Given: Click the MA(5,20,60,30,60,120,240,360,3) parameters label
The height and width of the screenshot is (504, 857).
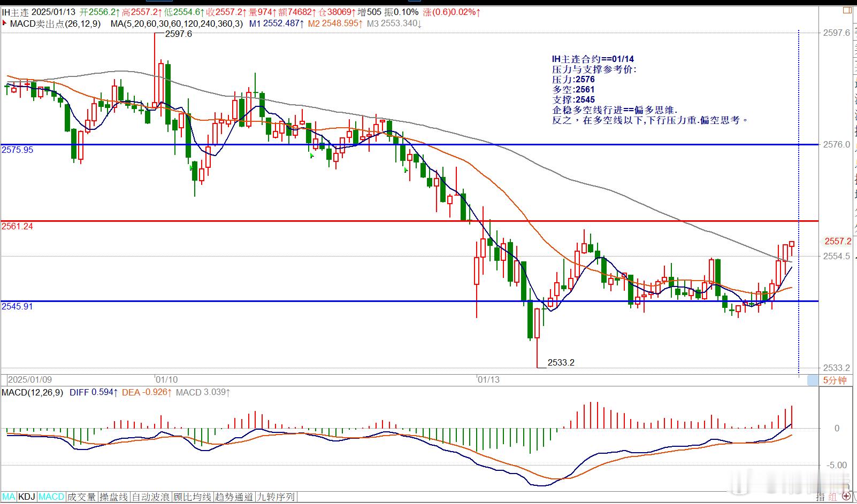Looking at the screenshot, I should click(177, 24).
